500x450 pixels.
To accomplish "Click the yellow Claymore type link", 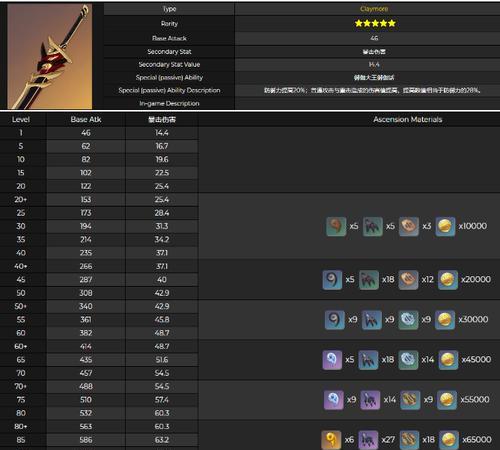I will 374,9.
